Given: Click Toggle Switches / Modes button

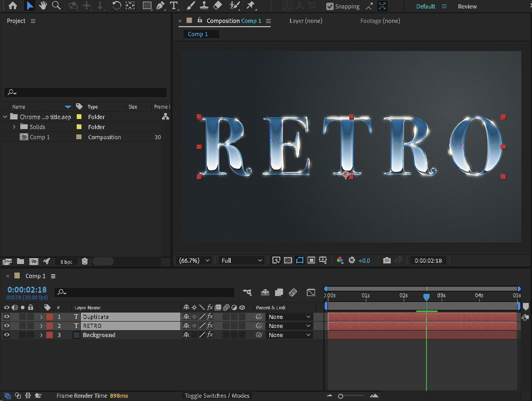Looking at the screenshot, I should [217, 396].
